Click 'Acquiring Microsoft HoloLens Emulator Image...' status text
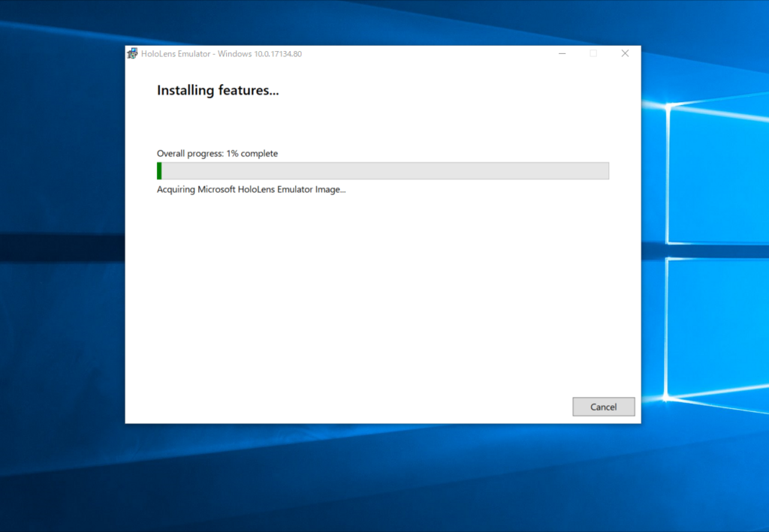This screenshot has height=532, width=769. 251,189
